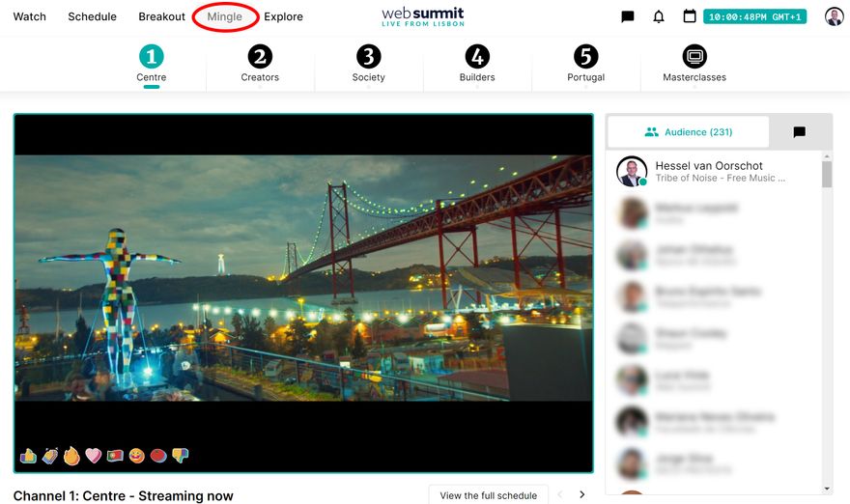850x504 pixels.
Task: Select the Masterclasses channel
Action: [x=694, y=65]
